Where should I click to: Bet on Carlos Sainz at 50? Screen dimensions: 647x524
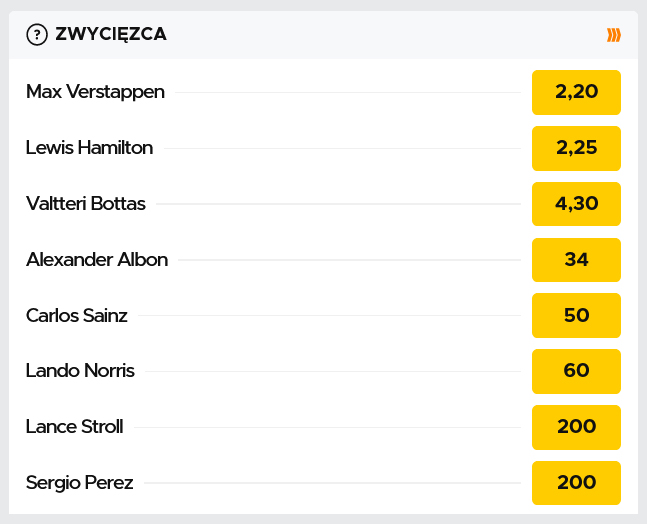tap(576, 316)
